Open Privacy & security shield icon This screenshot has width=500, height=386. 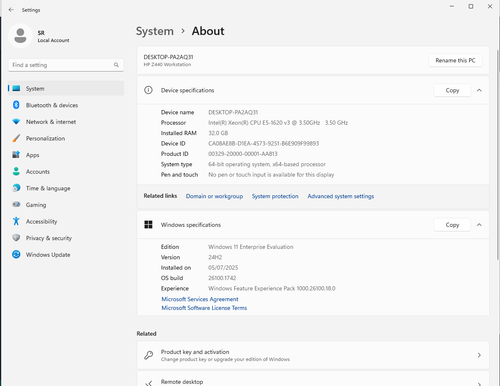point(16,238)
